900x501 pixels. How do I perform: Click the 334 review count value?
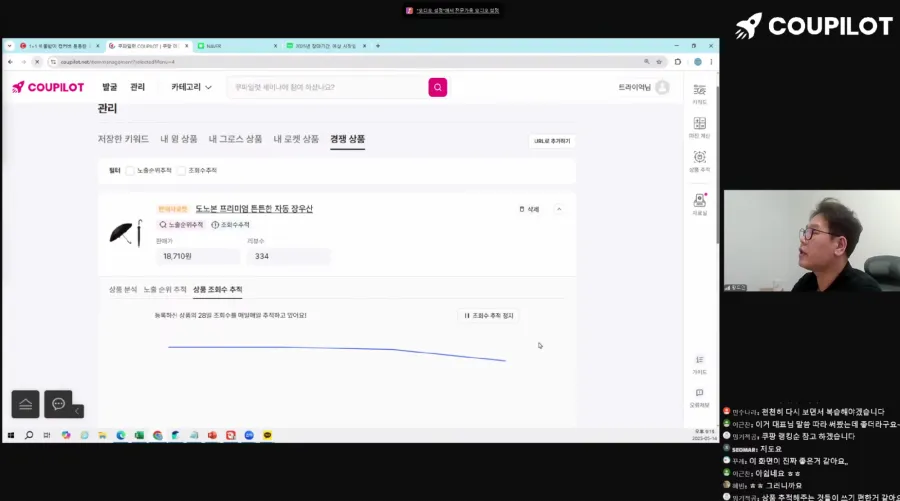coord(262,257)
